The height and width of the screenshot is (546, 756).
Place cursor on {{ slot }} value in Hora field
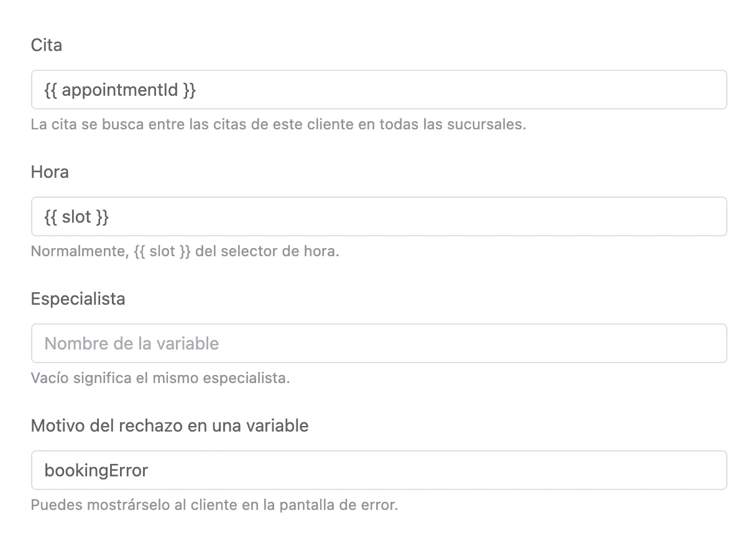[x=77, y=217]
